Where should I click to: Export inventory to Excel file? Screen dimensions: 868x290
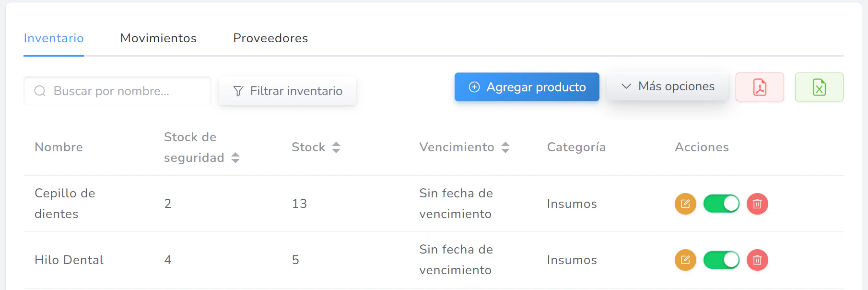(x=819, y=87)
